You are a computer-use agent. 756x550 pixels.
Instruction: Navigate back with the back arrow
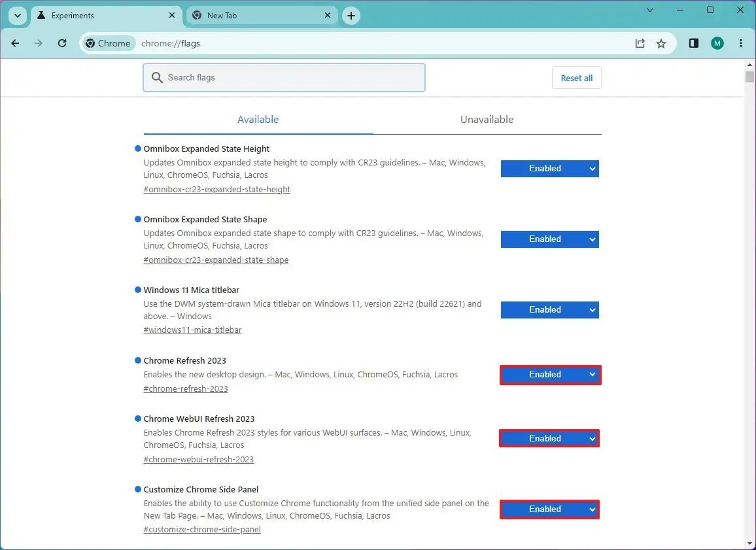pyautogui.click(x=15, y=43)
